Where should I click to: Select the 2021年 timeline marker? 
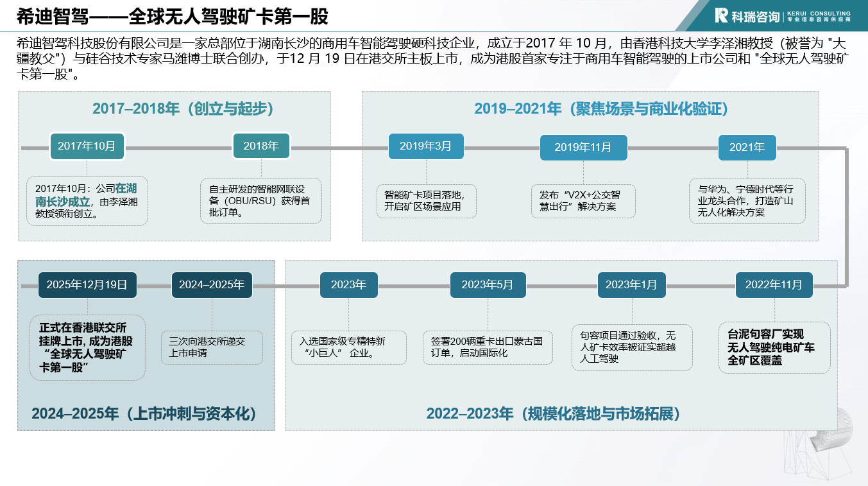pyautogui.click(x=747, y=147)
